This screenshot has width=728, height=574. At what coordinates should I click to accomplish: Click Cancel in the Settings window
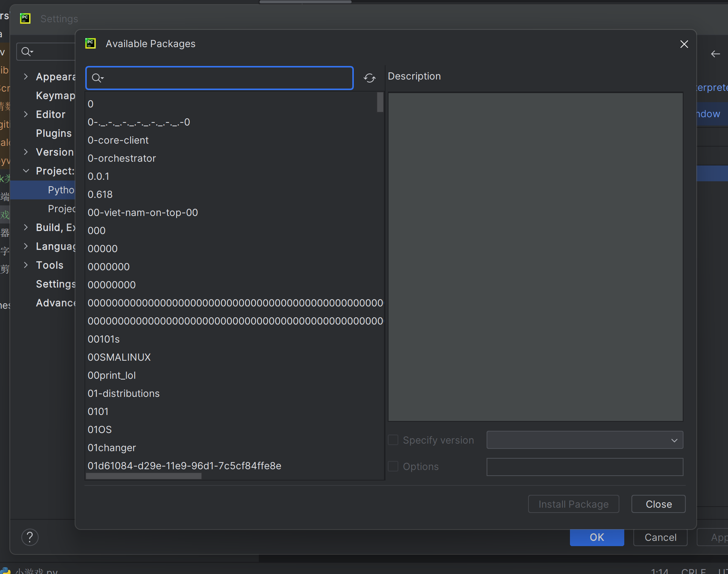660,537
